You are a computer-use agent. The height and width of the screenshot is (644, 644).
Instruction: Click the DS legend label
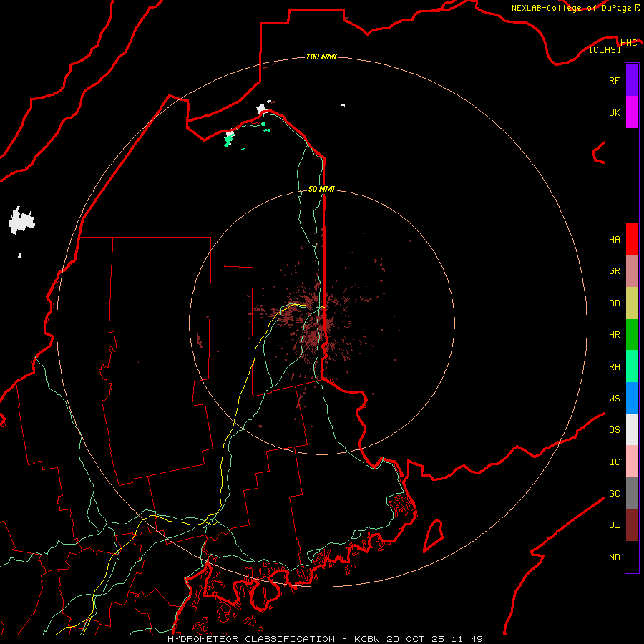(614, 430)
